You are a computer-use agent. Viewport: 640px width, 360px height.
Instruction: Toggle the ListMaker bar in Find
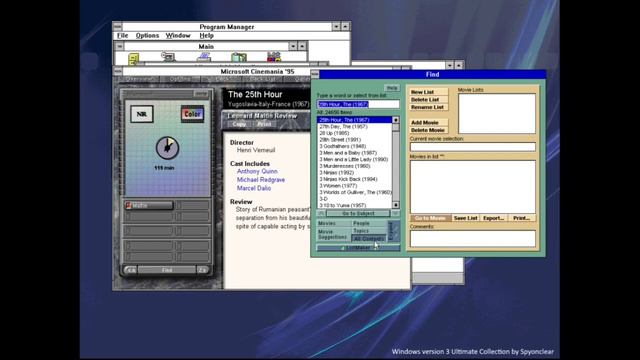pos(358,248)
